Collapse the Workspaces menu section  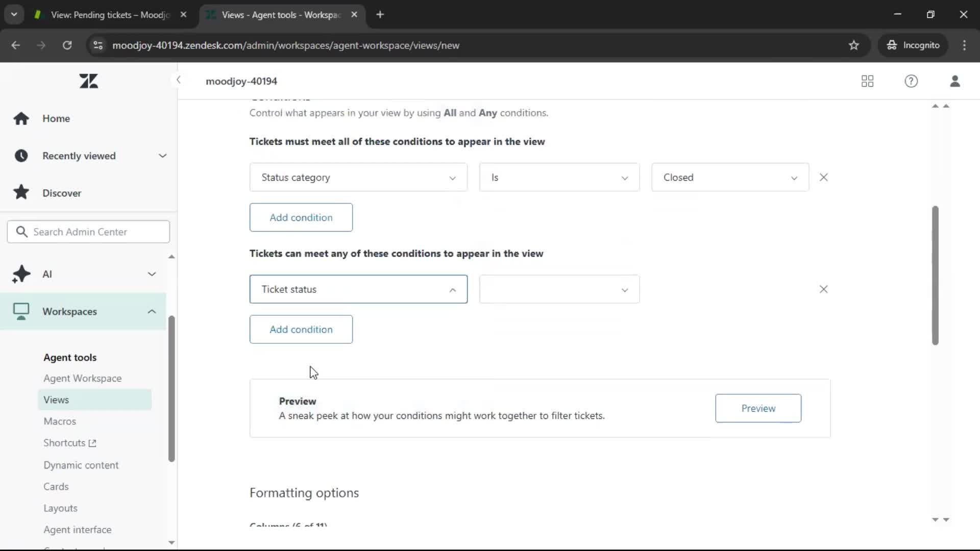(152, 311)
